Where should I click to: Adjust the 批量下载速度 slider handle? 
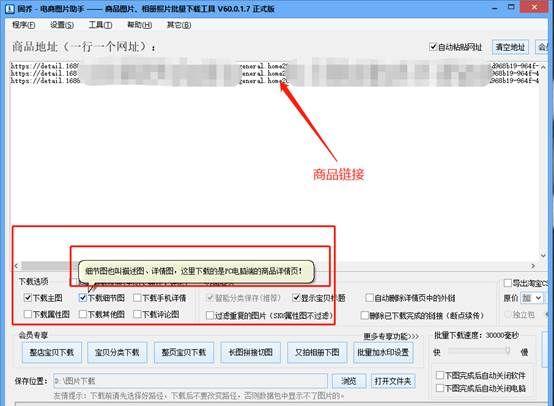507,351
